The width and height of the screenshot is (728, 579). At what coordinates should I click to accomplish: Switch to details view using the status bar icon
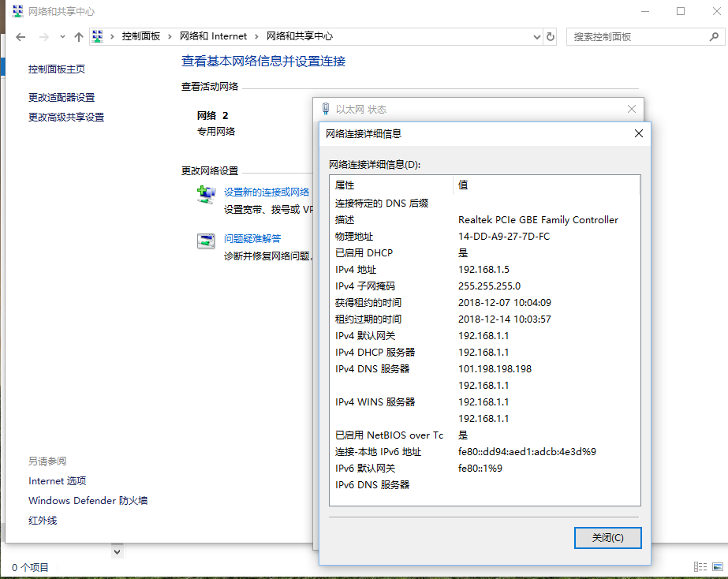700,566
